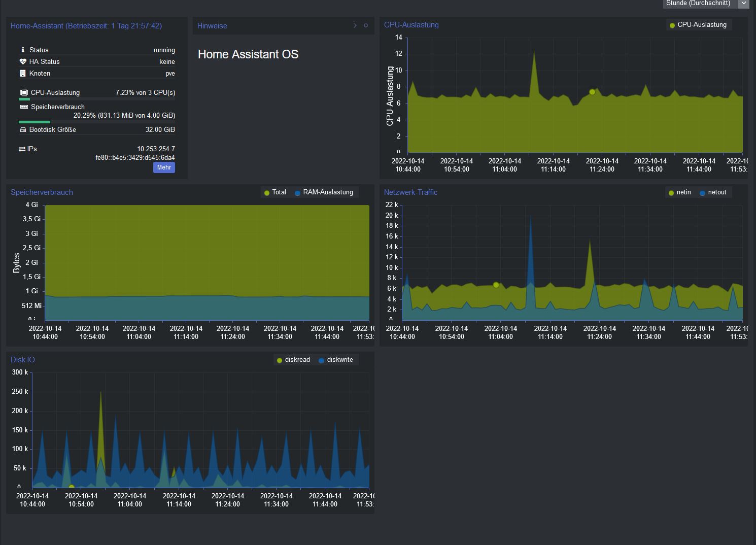Click the building icon next to Knoten
The width and height of the screenshot is (756, 545).
pos(22,73)
